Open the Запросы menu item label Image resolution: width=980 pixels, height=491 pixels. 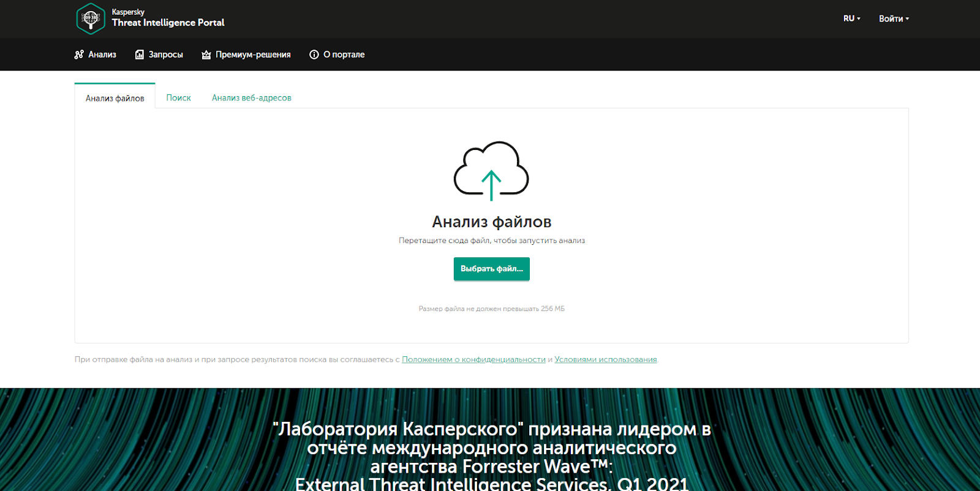[166, 54]
